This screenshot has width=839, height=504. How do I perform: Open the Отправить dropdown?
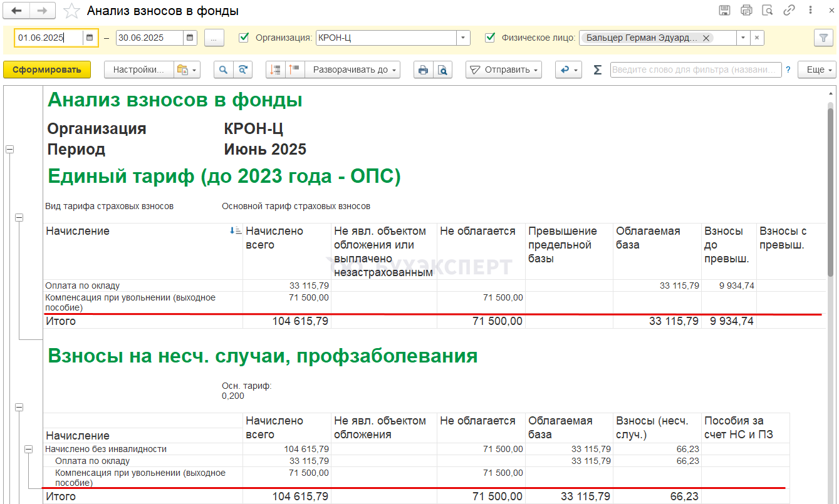coord(504,69)
